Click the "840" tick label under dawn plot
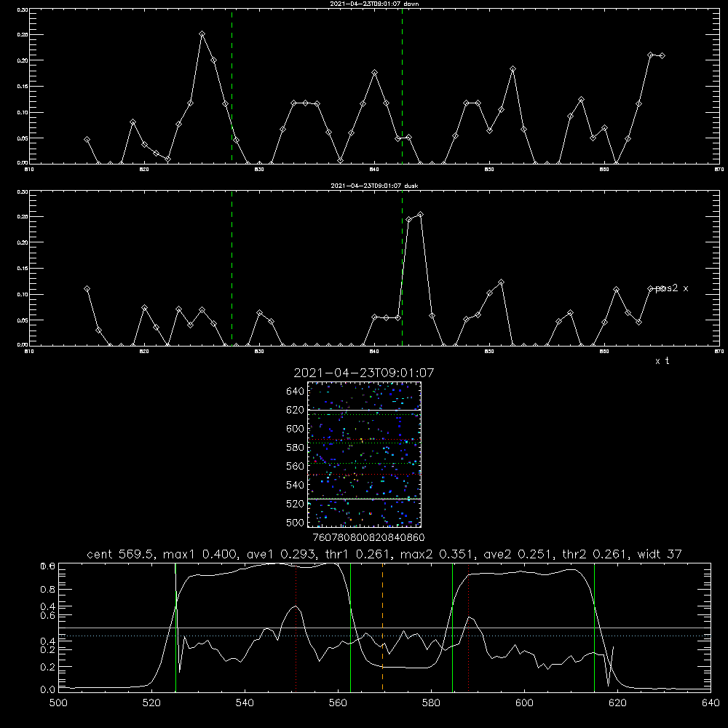This screenshot has width=728, height=728. coord(375,170)
